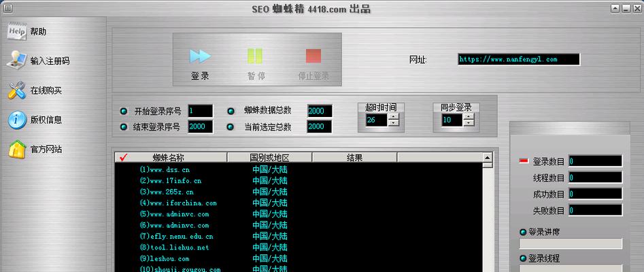644x272 pixels.
Task: Click the 超时时间 value field 26
Action: pos(377,120)
